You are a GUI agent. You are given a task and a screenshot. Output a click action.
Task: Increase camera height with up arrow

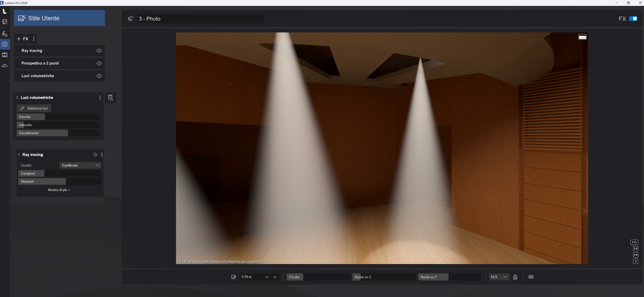(x=275, y=277)
